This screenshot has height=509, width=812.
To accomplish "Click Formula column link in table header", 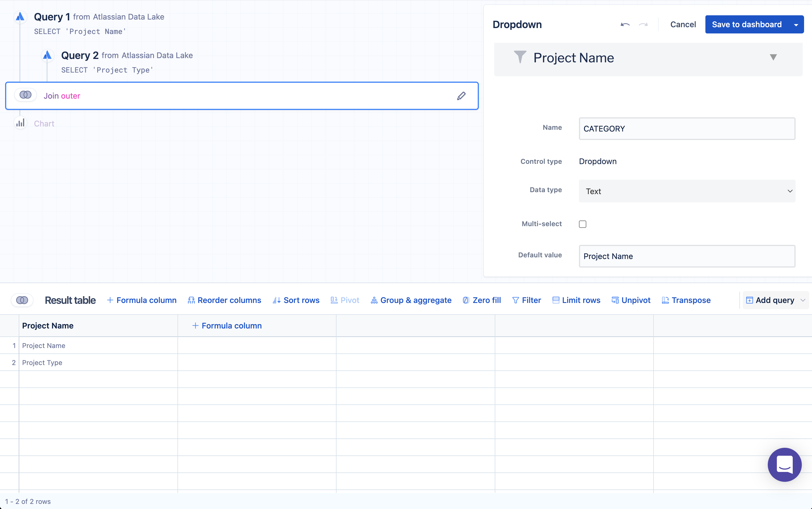I will [227, 326].
